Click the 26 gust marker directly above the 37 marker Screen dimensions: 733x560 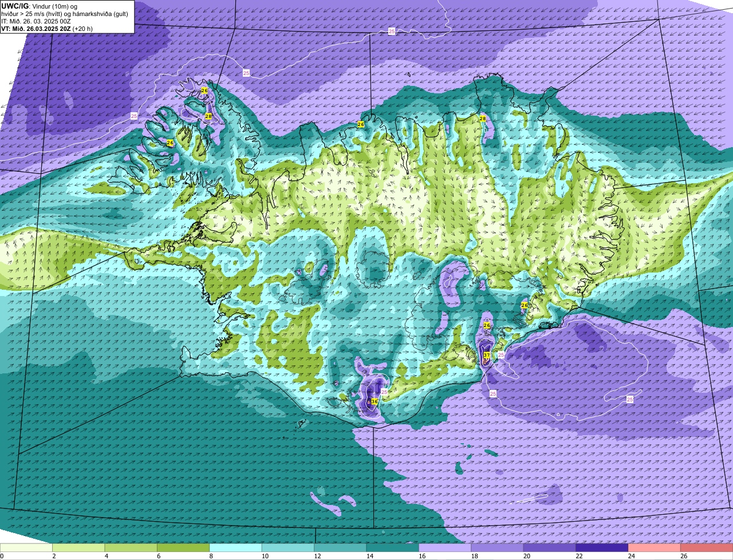tap(487, 325)
